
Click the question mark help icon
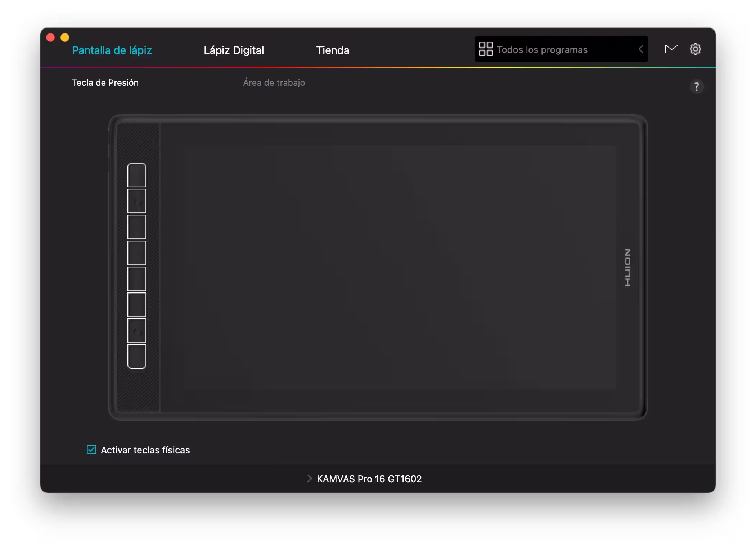tap(697, 87)
